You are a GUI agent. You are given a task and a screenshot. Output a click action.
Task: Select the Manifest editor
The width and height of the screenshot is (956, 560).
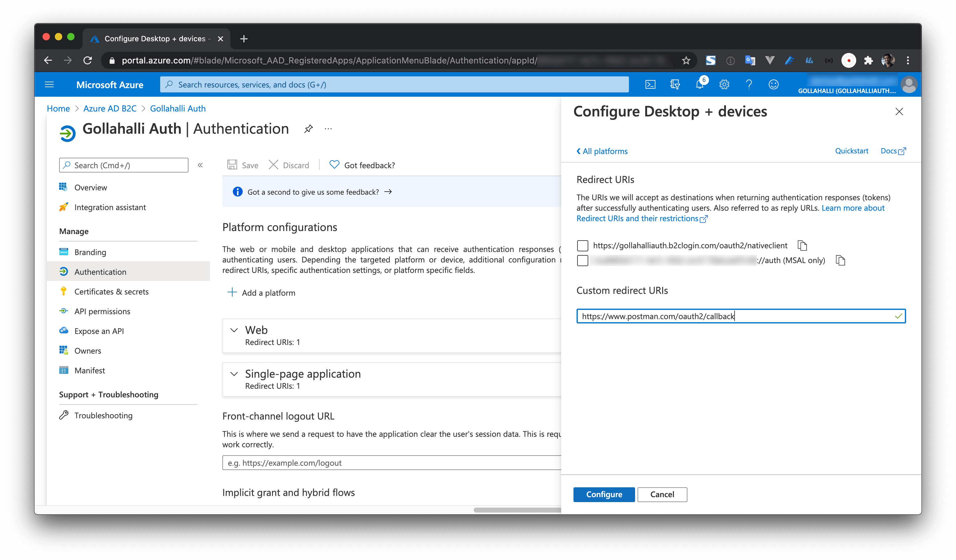90,370
